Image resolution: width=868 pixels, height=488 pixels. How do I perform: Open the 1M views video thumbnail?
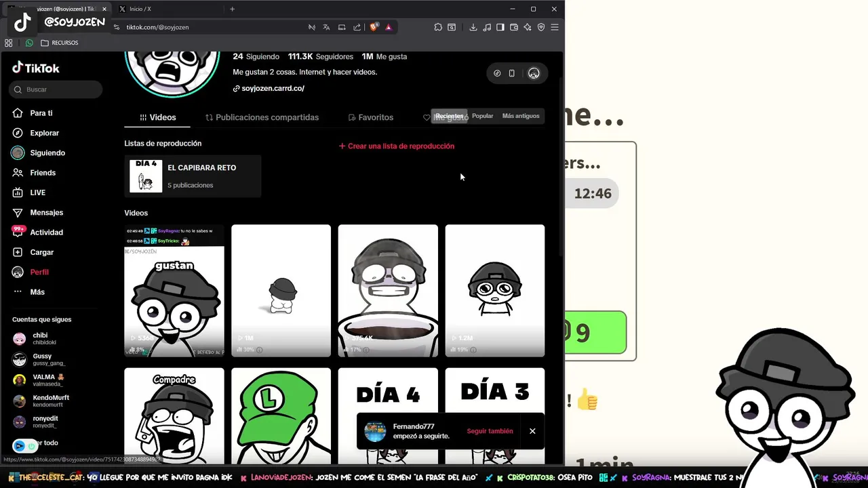click(281, 291)
